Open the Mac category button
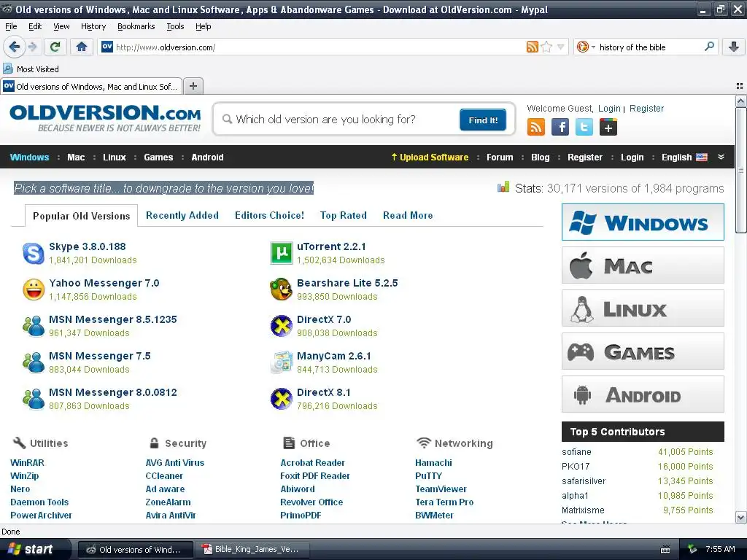The width and height of the screenshot is (747, 560). tap(643, 265)
